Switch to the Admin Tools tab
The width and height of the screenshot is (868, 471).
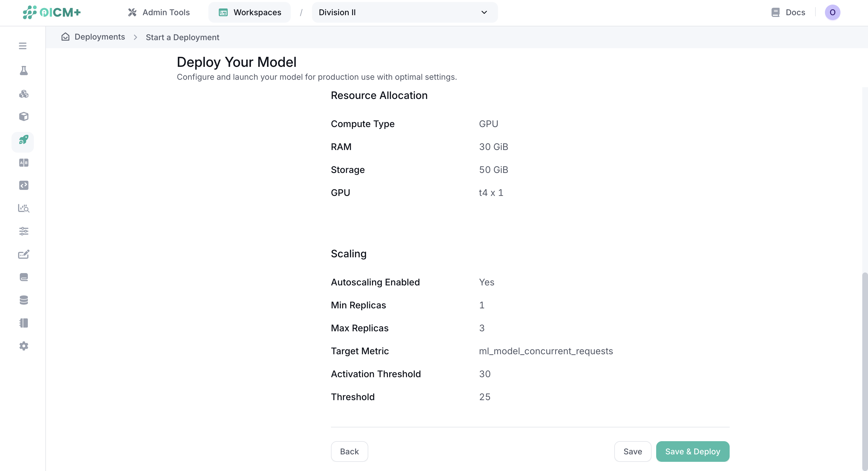(x=159, y=12)
